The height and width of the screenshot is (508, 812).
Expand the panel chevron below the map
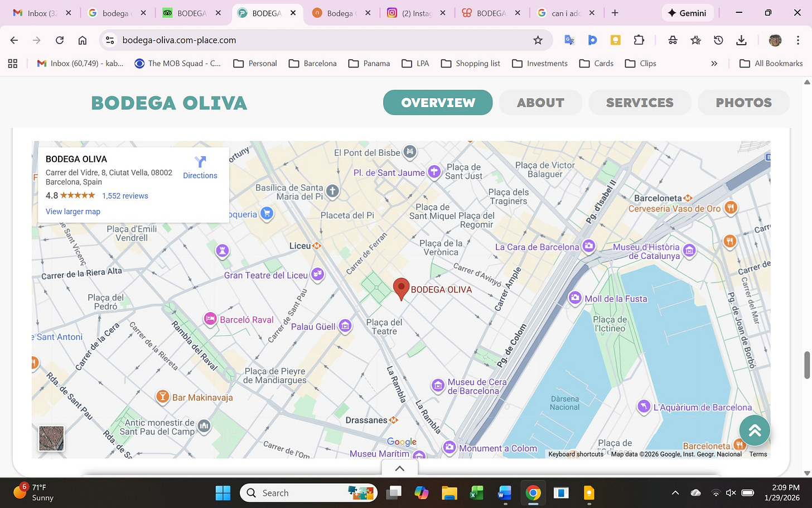[399, 468]
